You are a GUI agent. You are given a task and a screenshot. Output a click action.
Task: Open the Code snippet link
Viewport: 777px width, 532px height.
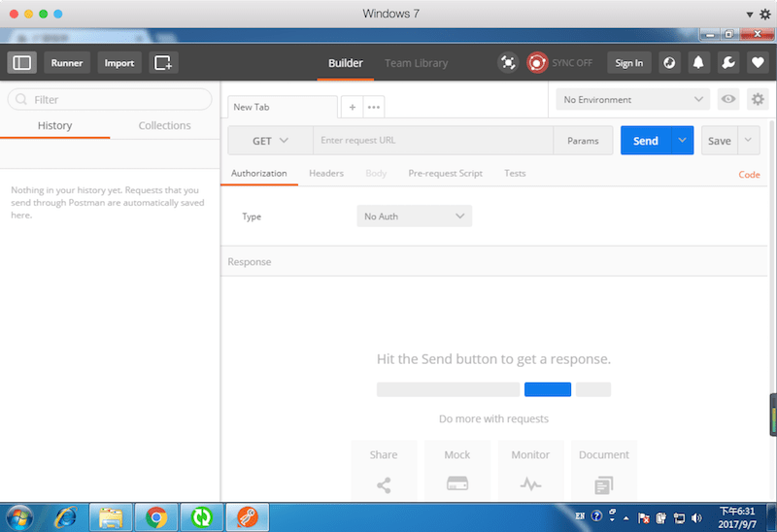click(749, 175)
